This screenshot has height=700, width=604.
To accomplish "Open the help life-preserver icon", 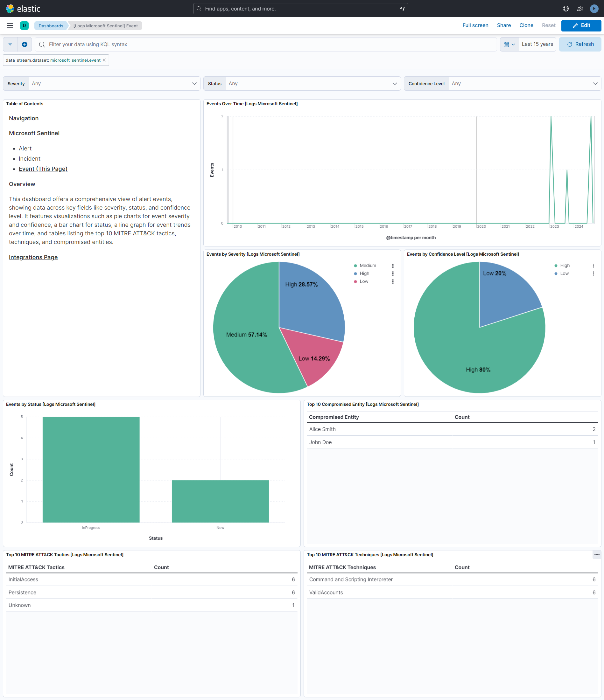I will [565, 9].
